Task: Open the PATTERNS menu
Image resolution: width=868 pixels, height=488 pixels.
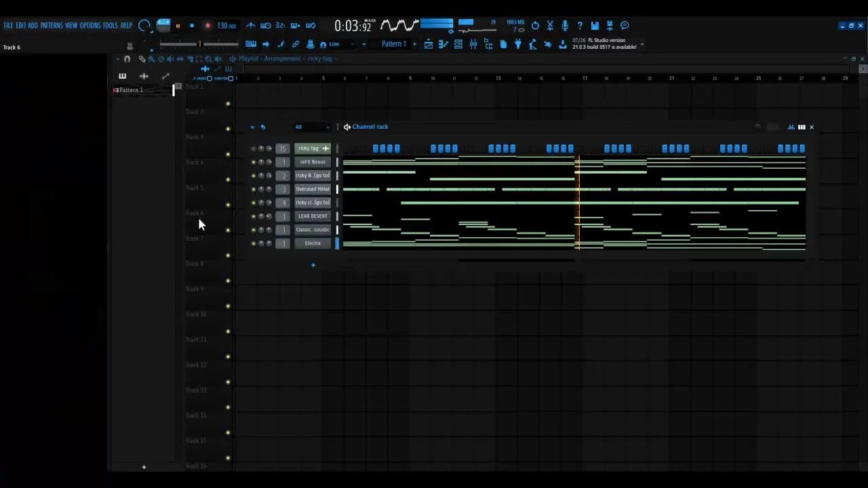Action: [52, 26]
